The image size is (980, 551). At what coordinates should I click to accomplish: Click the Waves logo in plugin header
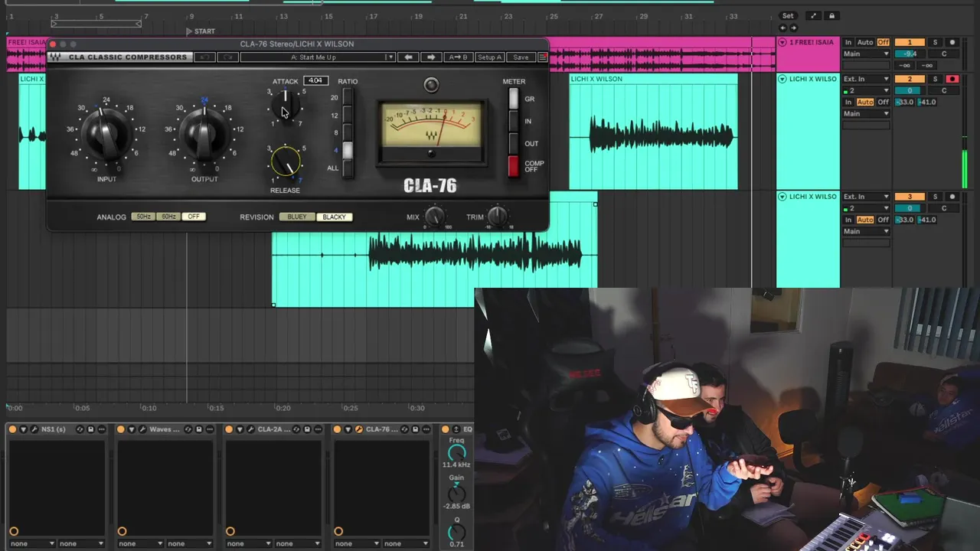(x=55, y=57)
